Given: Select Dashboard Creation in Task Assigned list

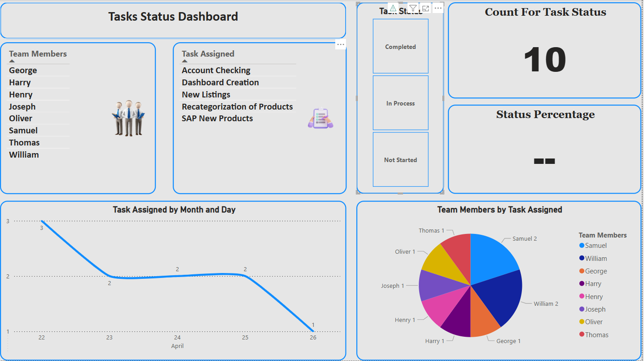Looking at the screenshot, I should point(220,82).
